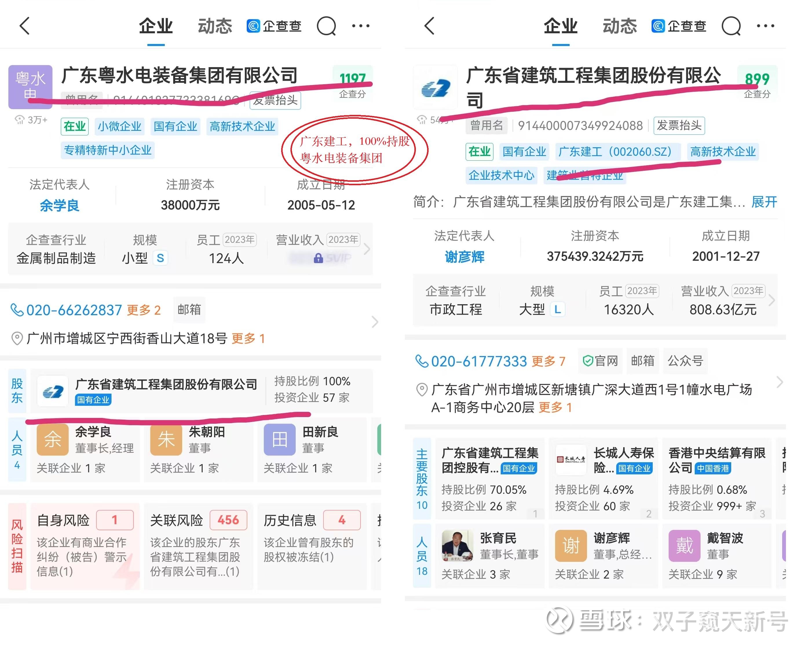Tap 公众号 button
The width and height of the screenshot is (812, 646).
point(685,361)
